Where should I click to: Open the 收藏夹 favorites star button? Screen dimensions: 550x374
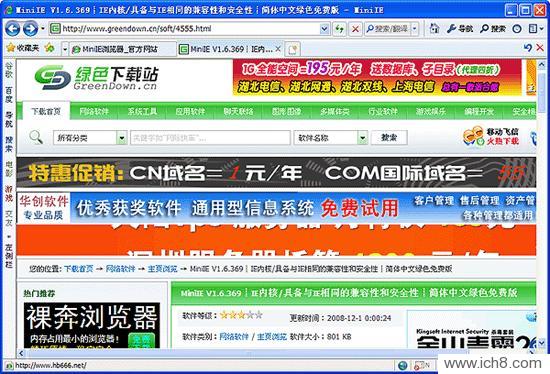[x=23, y=48]
